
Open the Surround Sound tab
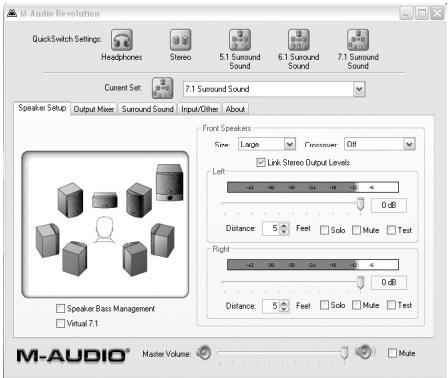coord(147,109)
